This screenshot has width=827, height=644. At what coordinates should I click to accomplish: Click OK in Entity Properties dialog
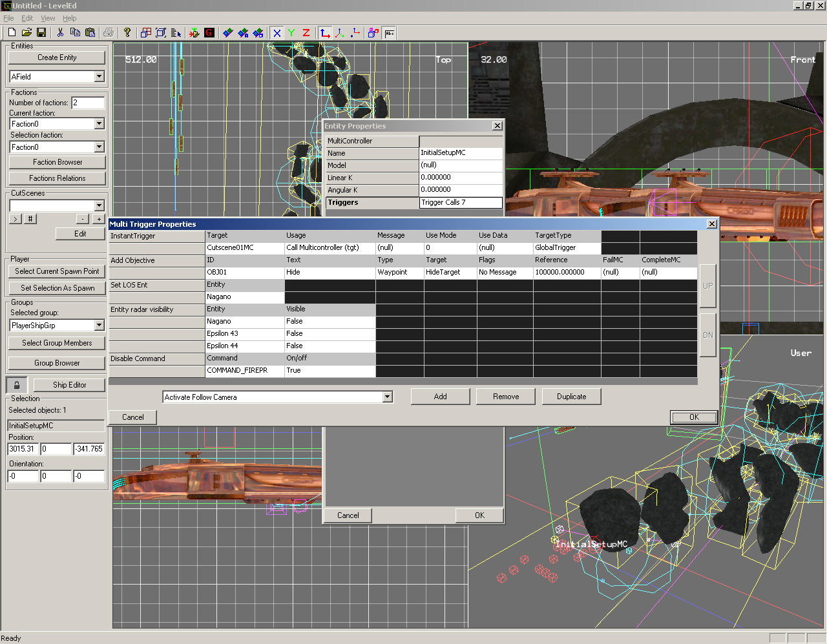click(x=479, y=515)
